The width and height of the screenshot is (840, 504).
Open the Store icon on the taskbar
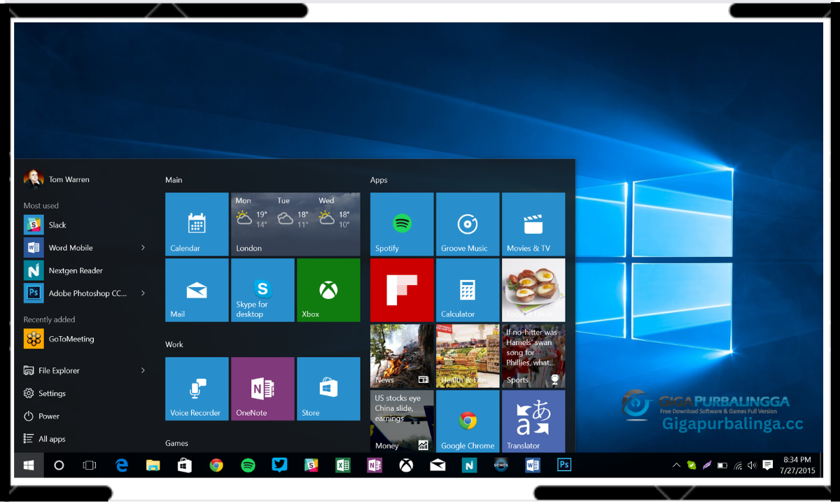(x=185, y=465)
